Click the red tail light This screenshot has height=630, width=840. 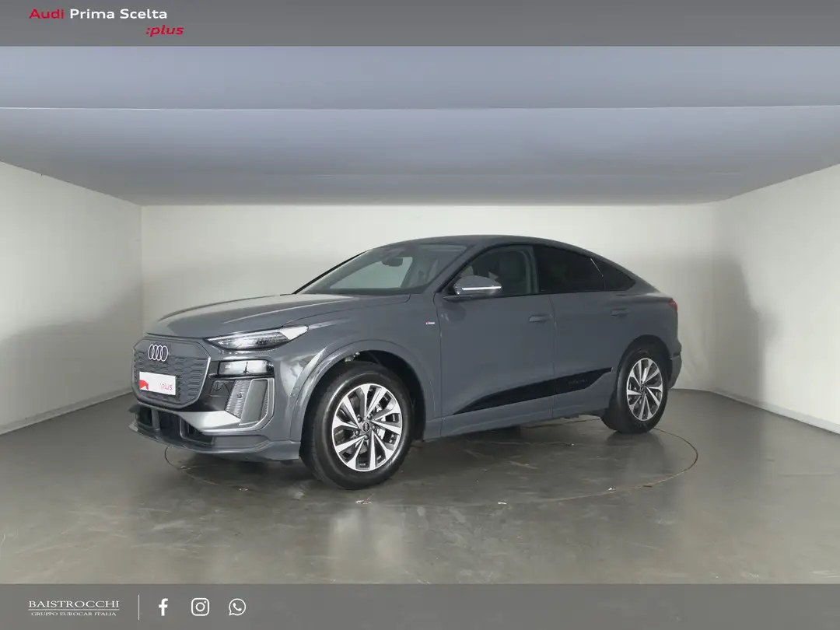672,304
